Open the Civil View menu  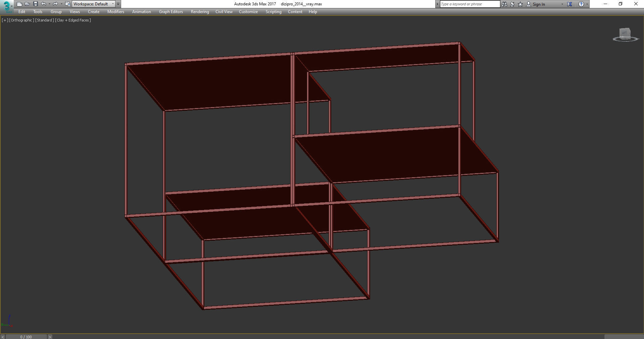[224, 12]
